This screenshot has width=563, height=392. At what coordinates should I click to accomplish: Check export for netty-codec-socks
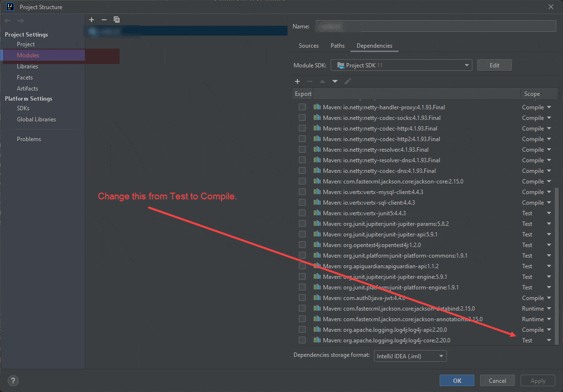click(x=302, y=118)
